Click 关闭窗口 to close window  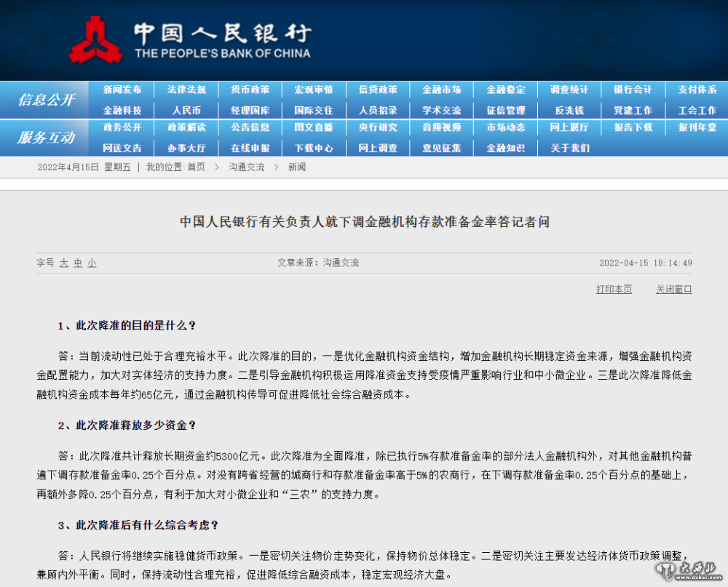(x=673, y=289)
